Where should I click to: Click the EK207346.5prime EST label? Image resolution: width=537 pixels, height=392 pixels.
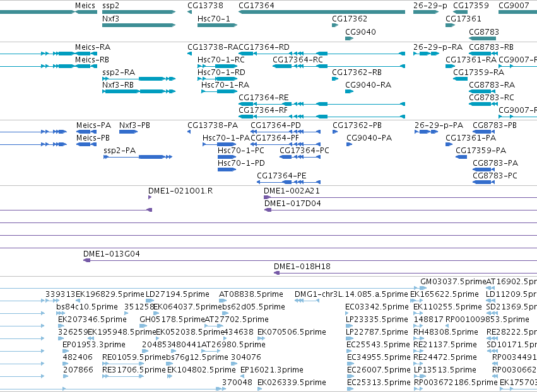(92, 320)
